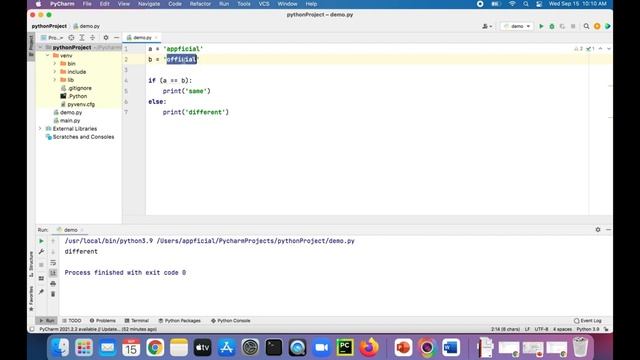This screenshot has height=360, width=640.
Task: Open Search Everywhere magnifier icon
Action: tap(586, 26)
